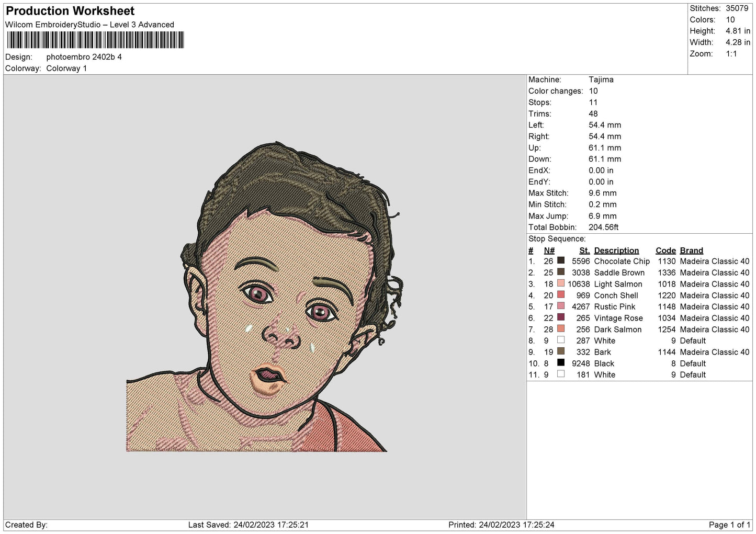Click the stitches count '35079'
This screenshot has height=534, width=756.
click(737, 8)
